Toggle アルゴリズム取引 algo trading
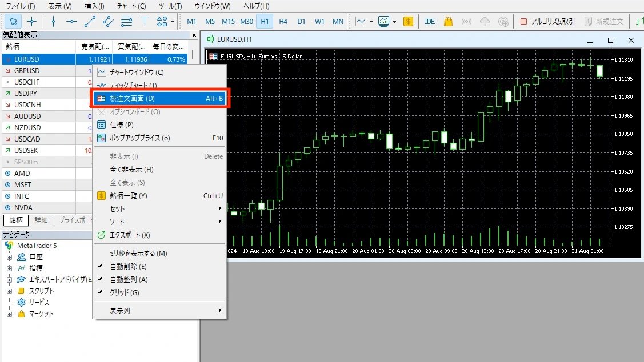This screenshot has height=362, width=644. click(x=547, y=21)
